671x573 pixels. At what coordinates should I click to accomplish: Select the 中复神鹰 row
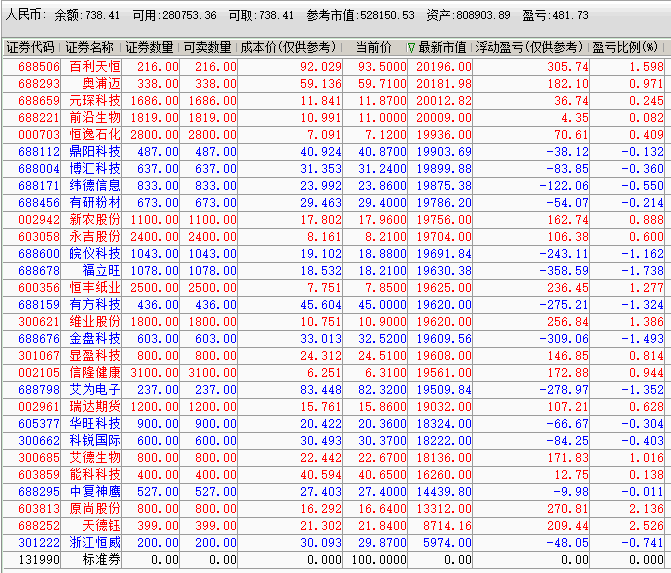click(333, 492)
